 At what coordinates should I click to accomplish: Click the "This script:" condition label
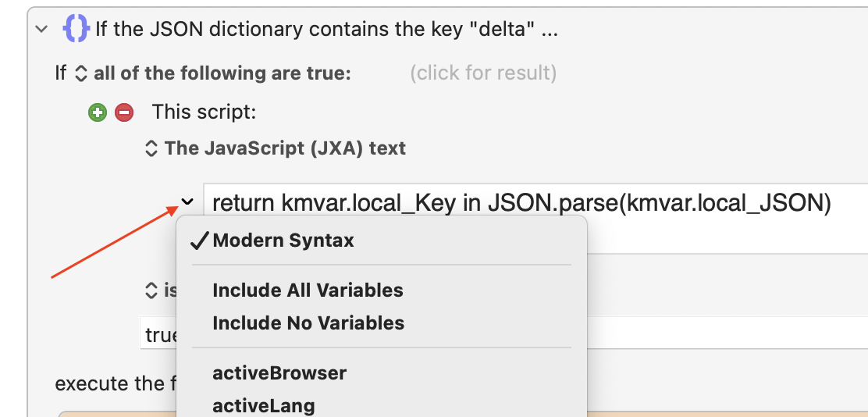204,112
